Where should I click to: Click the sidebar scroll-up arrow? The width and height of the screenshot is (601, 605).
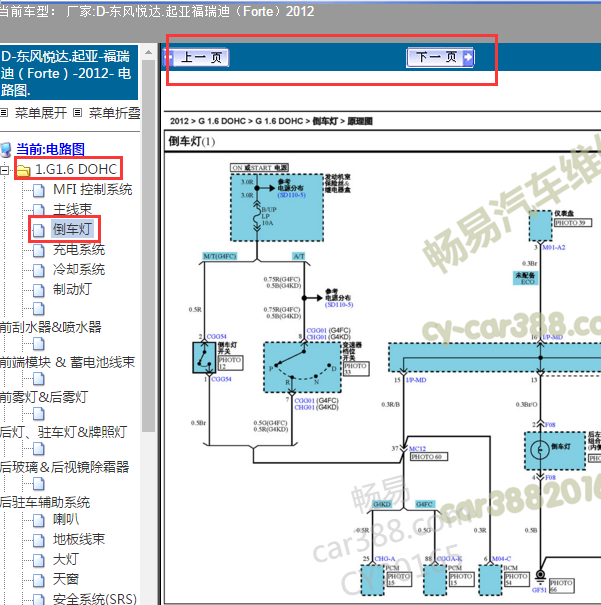point(149,52)
